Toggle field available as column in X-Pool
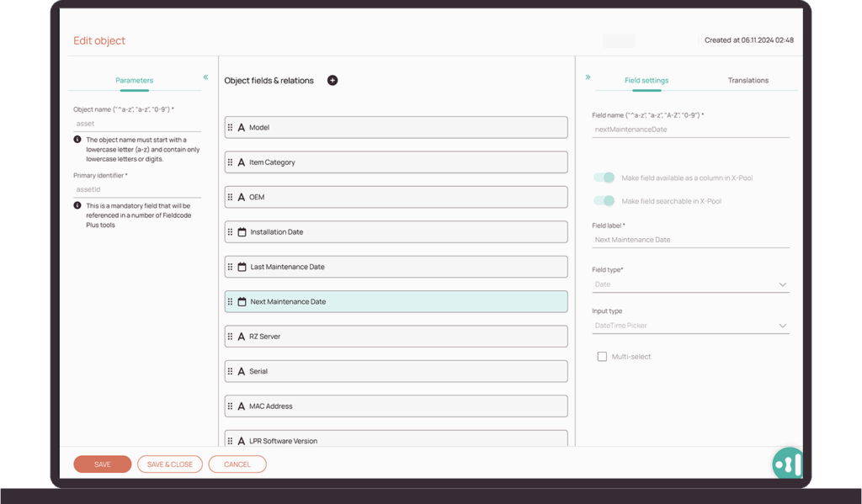 point(604,178)
